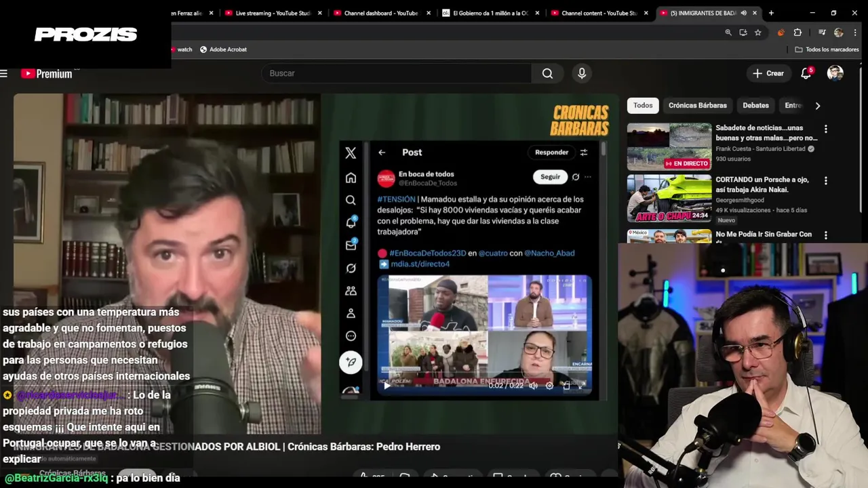Open the #TENSIÓN hashtag link

click(396, 199)
